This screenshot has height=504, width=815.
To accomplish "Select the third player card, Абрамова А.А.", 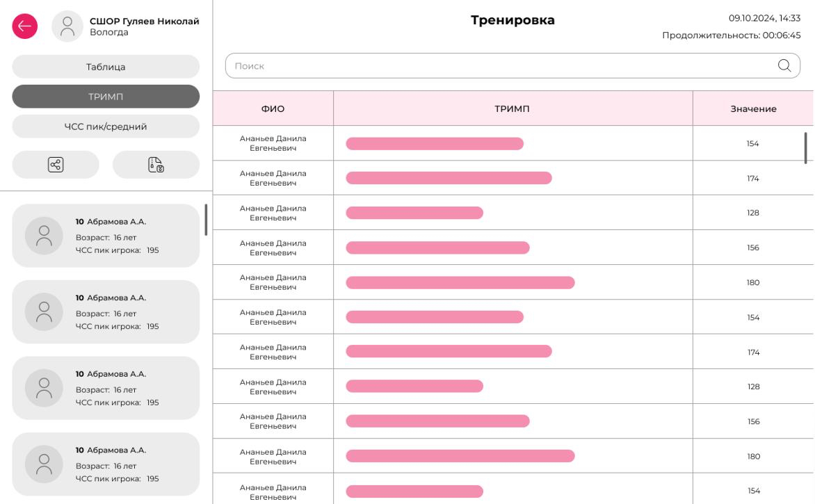I will pos(106,388).
